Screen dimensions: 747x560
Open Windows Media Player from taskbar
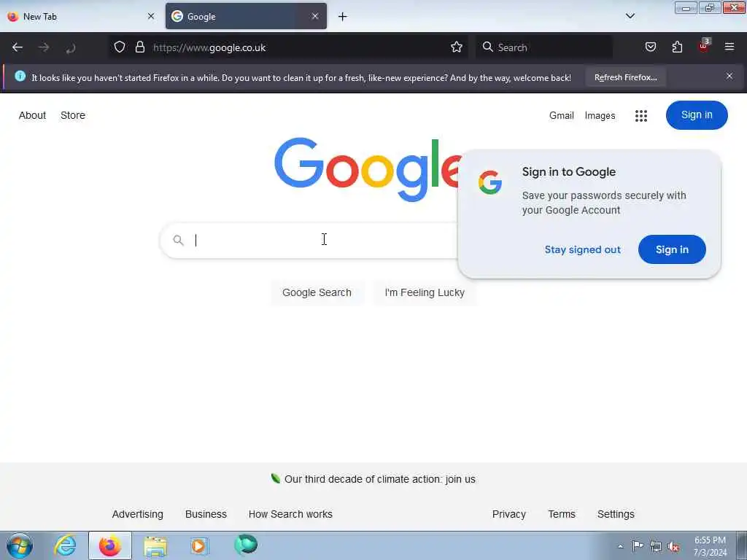(199, 546)
